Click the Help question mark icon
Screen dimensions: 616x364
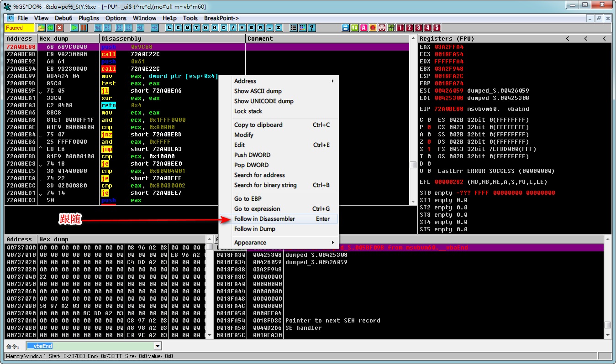coord(311,28)
